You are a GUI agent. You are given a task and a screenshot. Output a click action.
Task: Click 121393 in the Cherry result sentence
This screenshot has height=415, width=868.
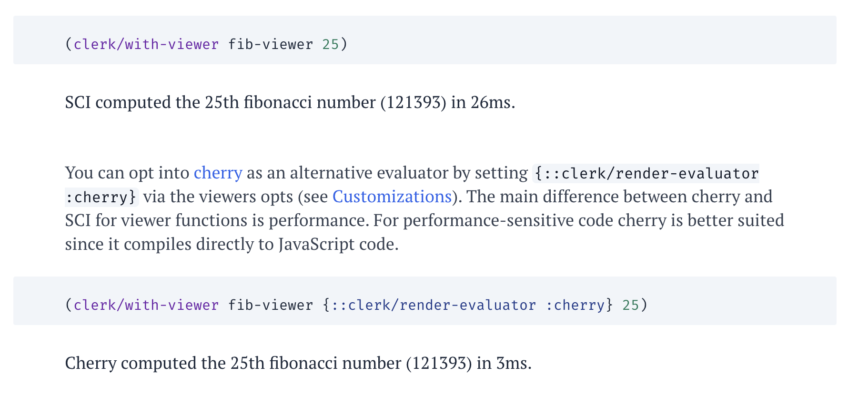(439, 363)
